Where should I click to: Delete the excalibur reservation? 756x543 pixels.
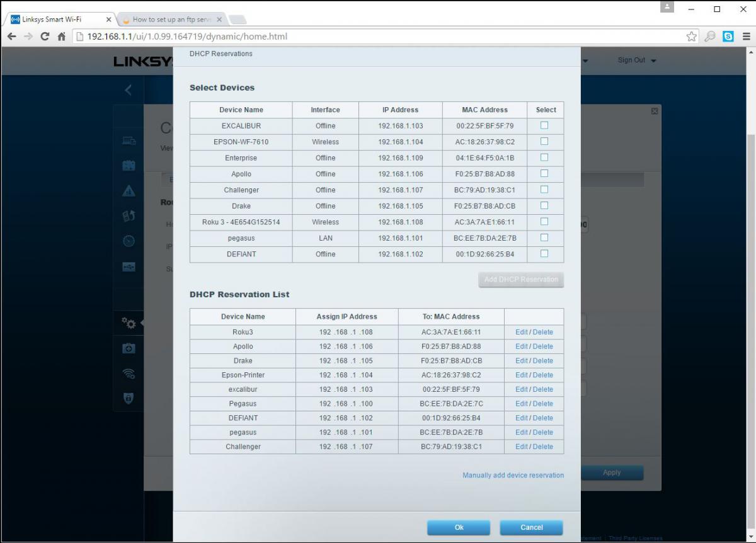542,389
